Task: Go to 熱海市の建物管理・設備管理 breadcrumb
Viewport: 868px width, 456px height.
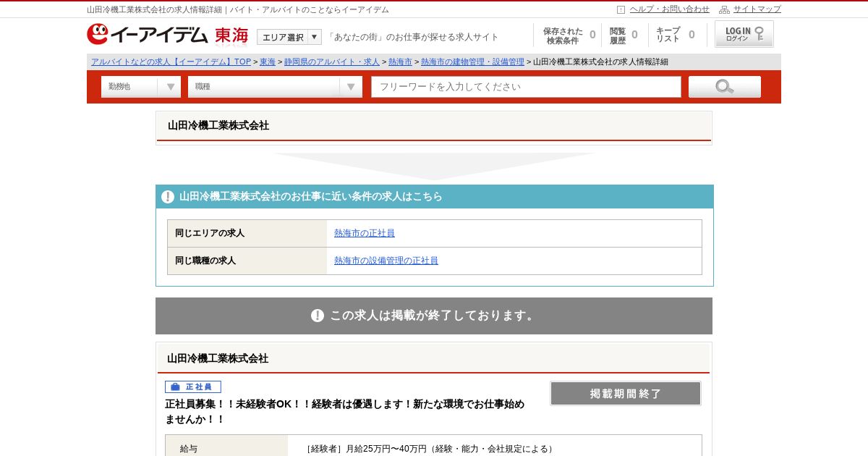Action: click(x=472, y=62)
